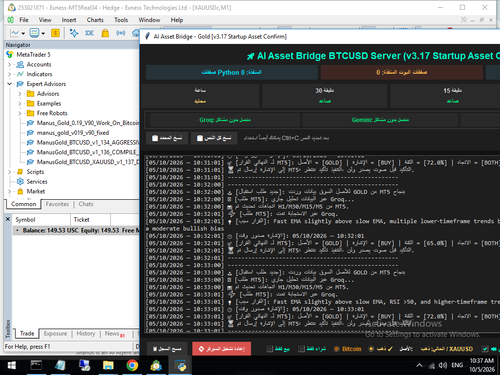Viewport: 500px width, 375px height.
Task: Open the Charts menu
Action: [95, 20]
